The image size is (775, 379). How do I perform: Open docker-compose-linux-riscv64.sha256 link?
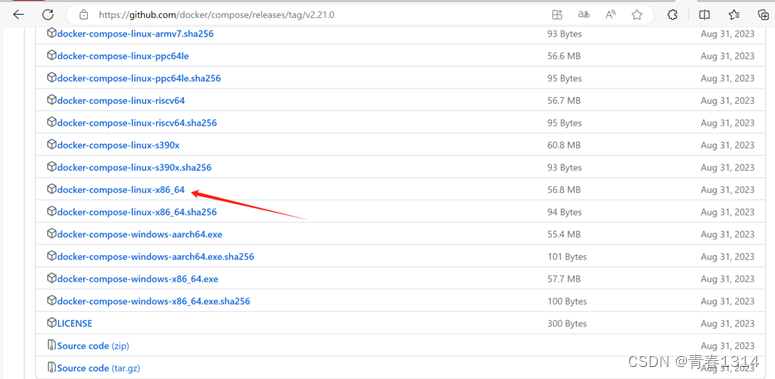coord(137,123)
